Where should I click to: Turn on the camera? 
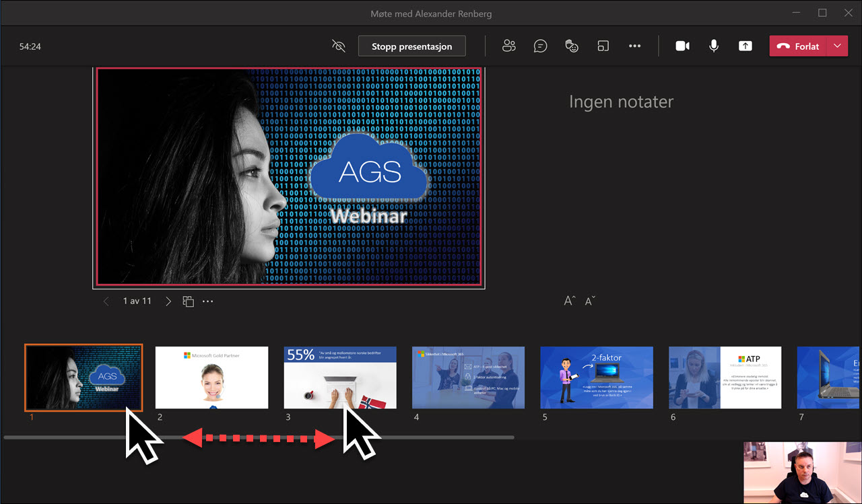(x=682, y=46)
